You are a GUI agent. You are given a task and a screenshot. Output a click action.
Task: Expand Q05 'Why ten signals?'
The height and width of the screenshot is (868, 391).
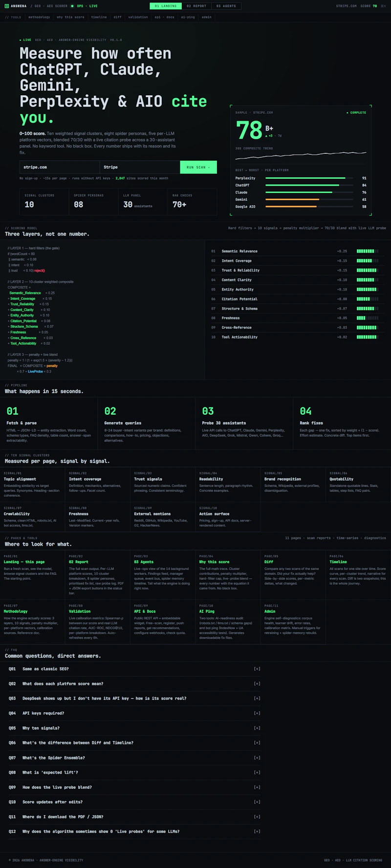[x=134, y=728]
